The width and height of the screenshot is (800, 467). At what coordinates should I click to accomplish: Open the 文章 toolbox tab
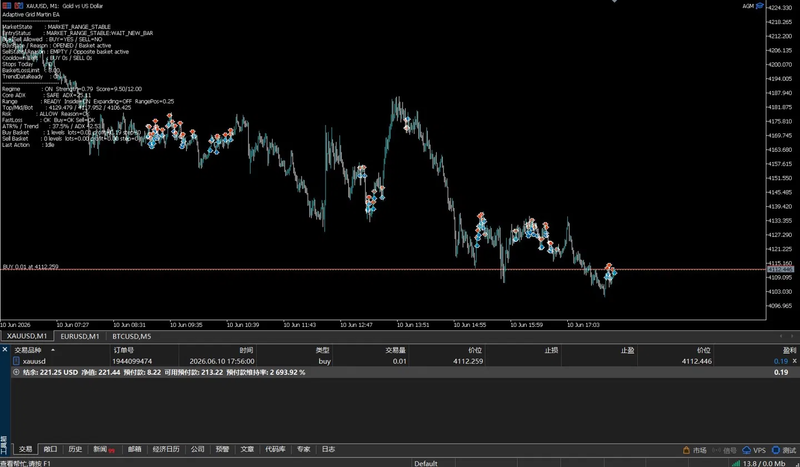pos(247,449)
